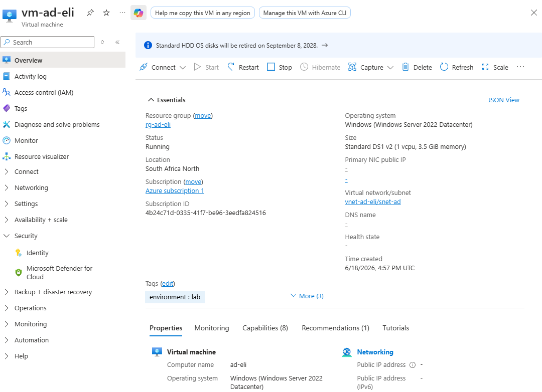Click Manage this VM with Azure CLI
Image resolution: width=542 pixels, height=392 pixels.
[305, 13]
